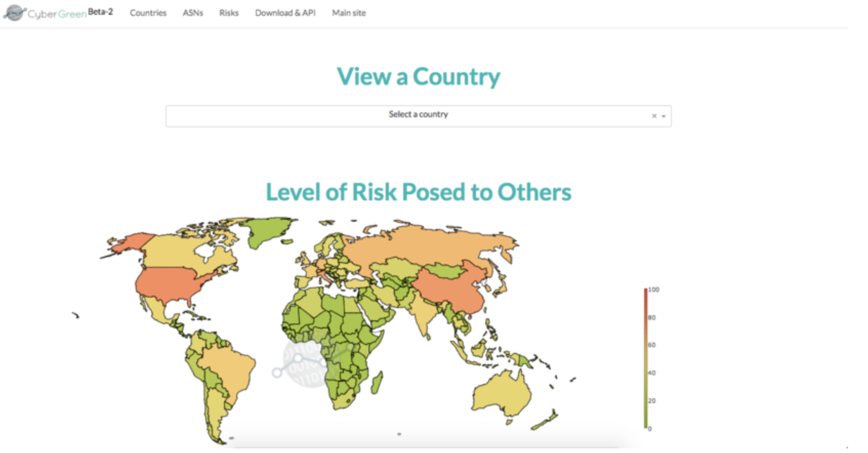Clear the country selection with the x
The height and width of the screenshot is (453, 868).
pyautogui.click(x=654, y=116)
